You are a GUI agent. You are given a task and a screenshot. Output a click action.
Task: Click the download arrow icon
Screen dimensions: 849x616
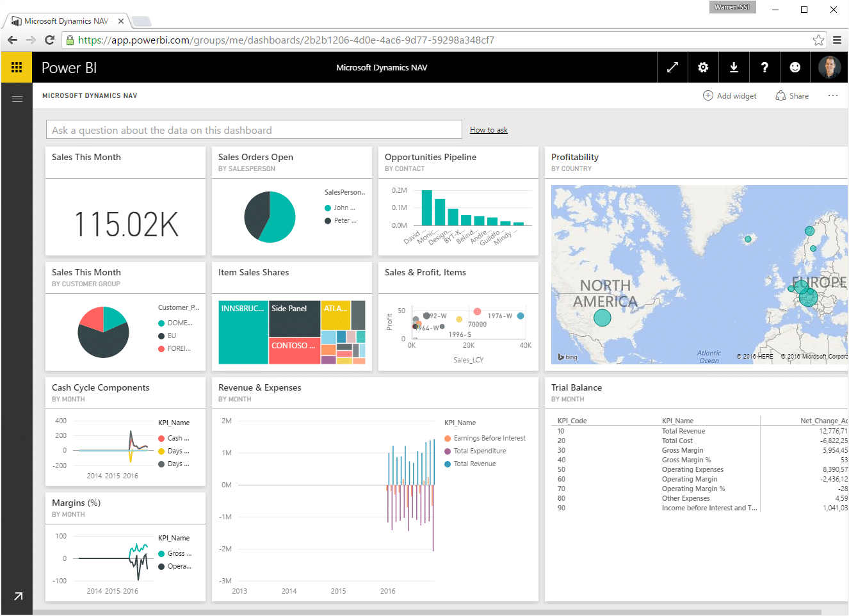tap(734, 67)
